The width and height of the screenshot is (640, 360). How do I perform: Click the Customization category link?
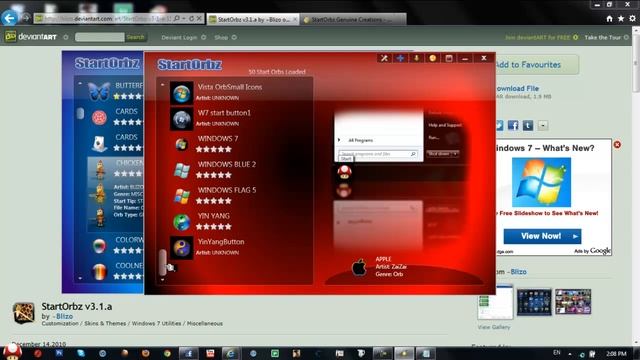(60, 323)
